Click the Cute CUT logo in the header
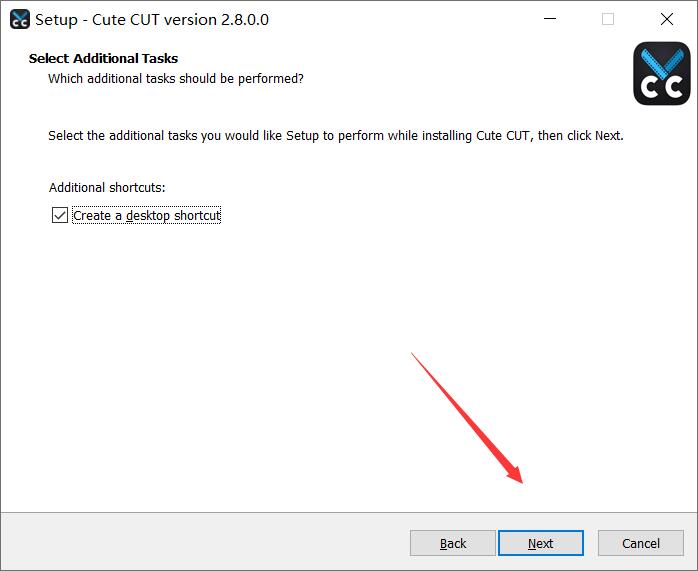This screenshot has height=571, width=698. 662,74
